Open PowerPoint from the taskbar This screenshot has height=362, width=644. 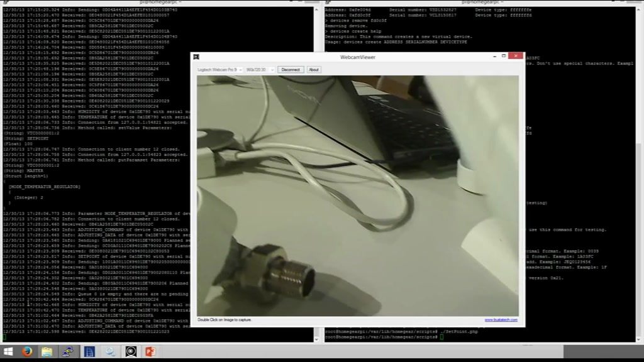point(150,352)
